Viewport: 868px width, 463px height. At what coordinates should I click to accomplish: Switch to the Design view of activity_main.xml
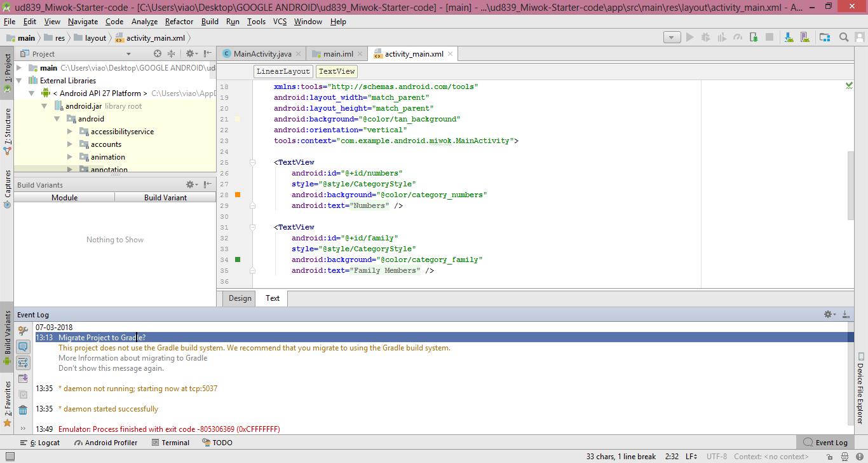(x=239, y=298)
